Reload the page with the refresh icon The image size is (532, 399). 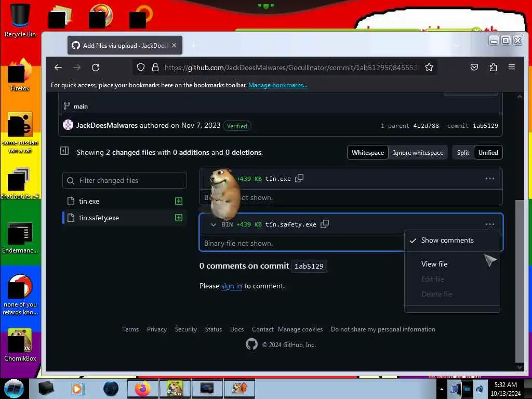(96, 67)
